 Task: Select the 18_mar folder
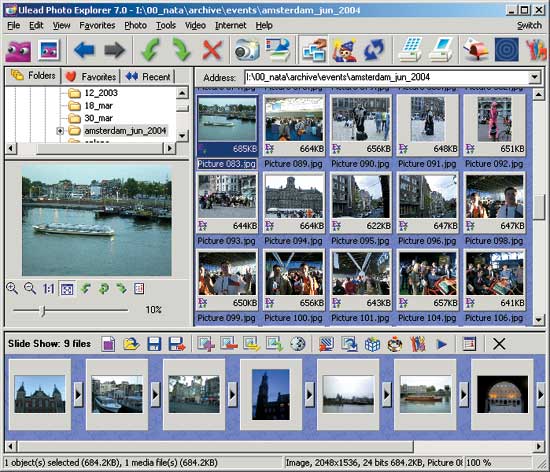98,106
